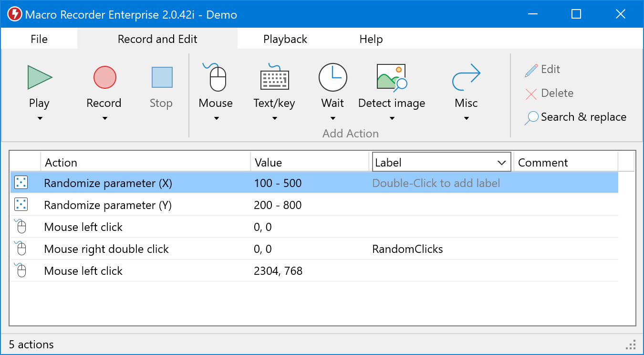Viewport: 644px width, 355px height.
Task: Open the Record options dropdown arrow
Action: coord(104,119)
